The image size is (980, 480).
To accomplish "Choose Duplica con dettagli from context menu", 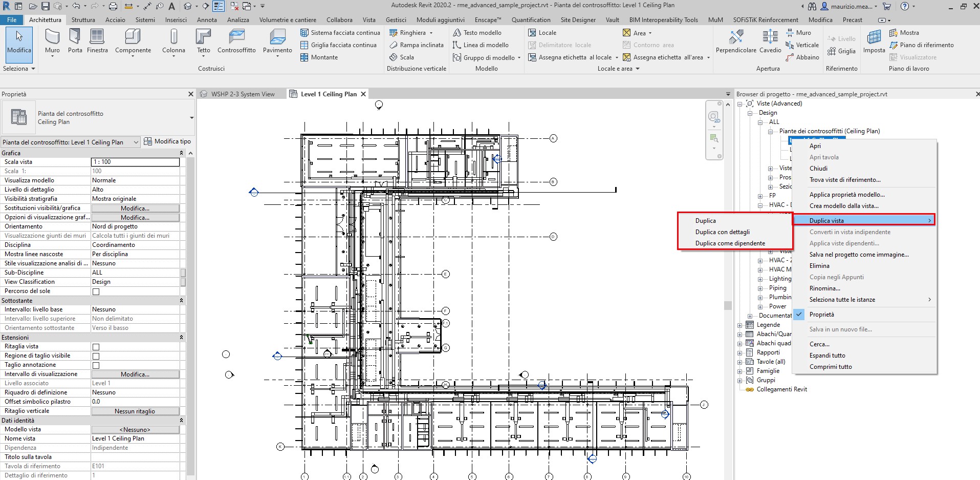I will [x=722, y=232].
